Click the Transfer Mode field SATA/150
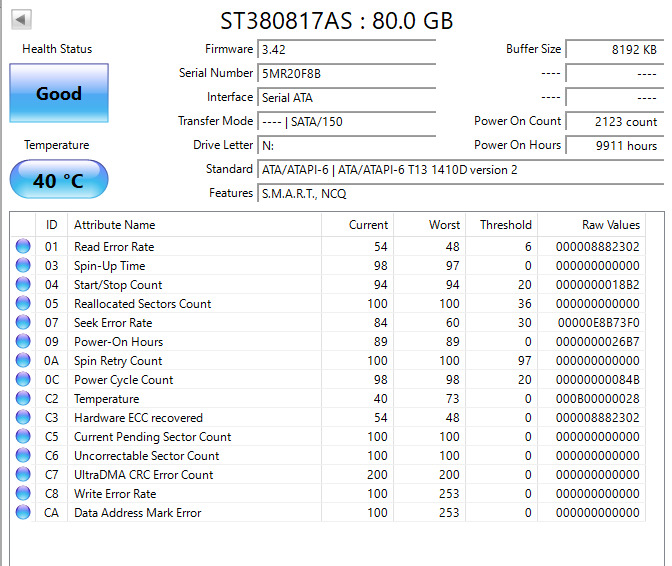The image size is (672, 566). [347, 121]
